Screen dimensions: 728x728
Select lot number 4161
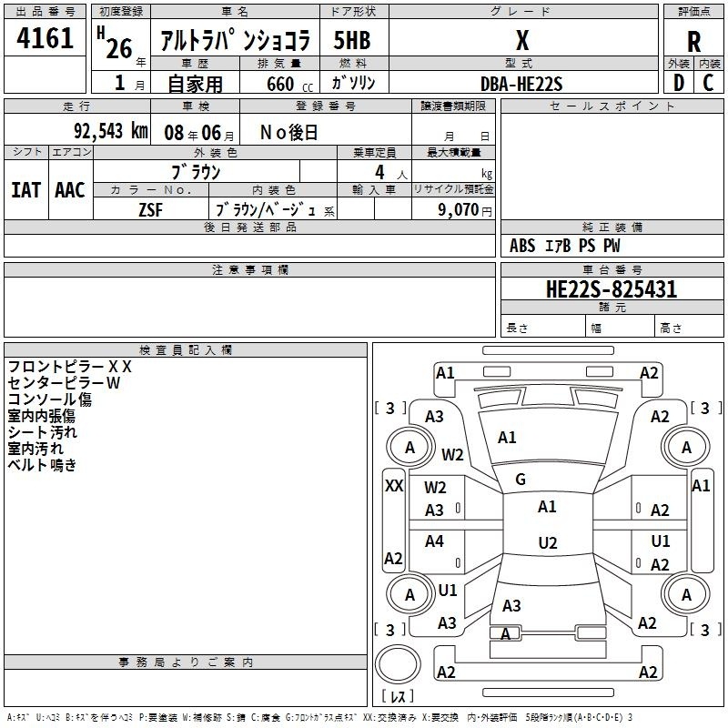coord(45,39)
